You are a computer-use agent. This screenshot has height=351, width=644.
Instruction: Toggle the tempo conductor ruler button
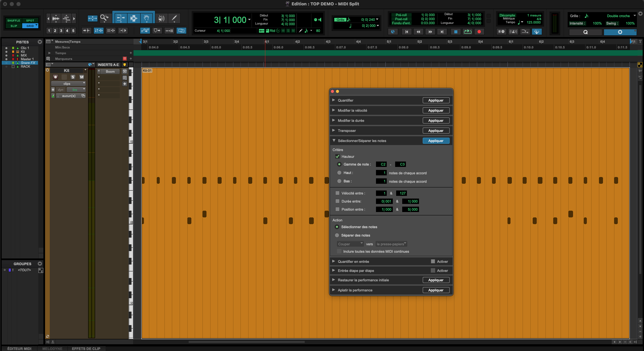tap(537, 32)
